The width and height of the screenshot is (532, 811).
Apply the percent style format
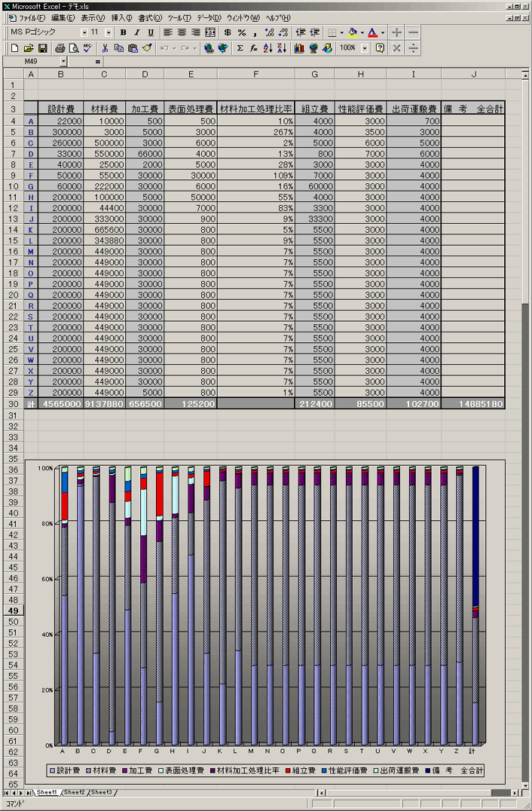241,33
